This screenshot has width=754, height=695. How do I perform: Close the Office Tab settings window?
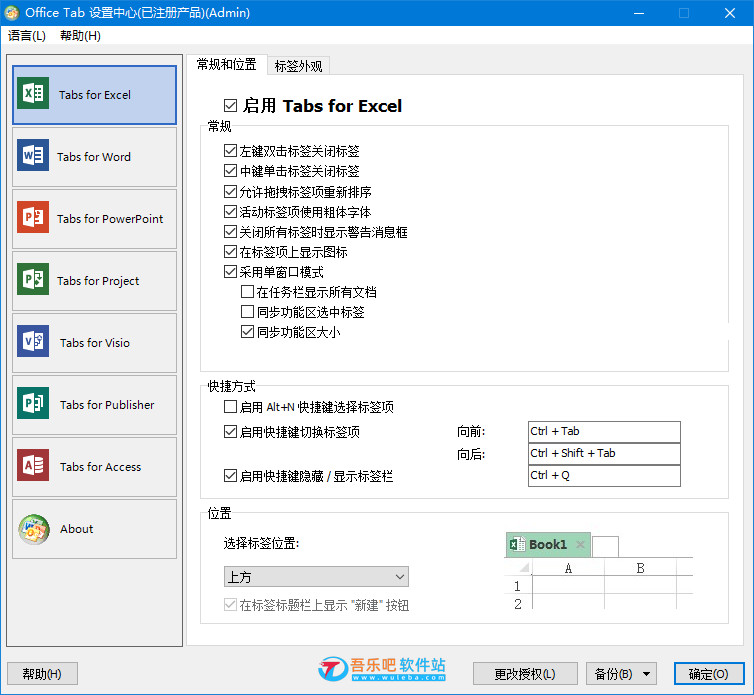[730, 13]
